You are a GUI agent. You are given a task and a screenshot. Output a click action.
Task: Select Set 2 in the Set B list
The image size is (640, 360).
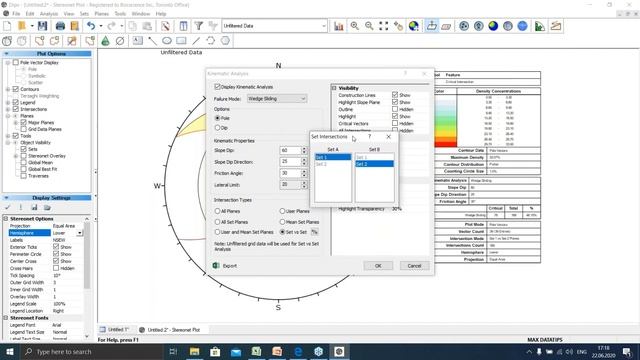coord(374,164)
